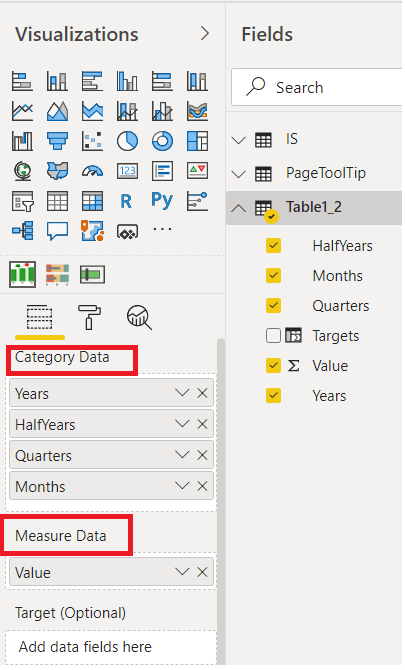This screenshot has width=405, height=670.
Task: Uncheck the Value field
Action: tap(273, 366)
